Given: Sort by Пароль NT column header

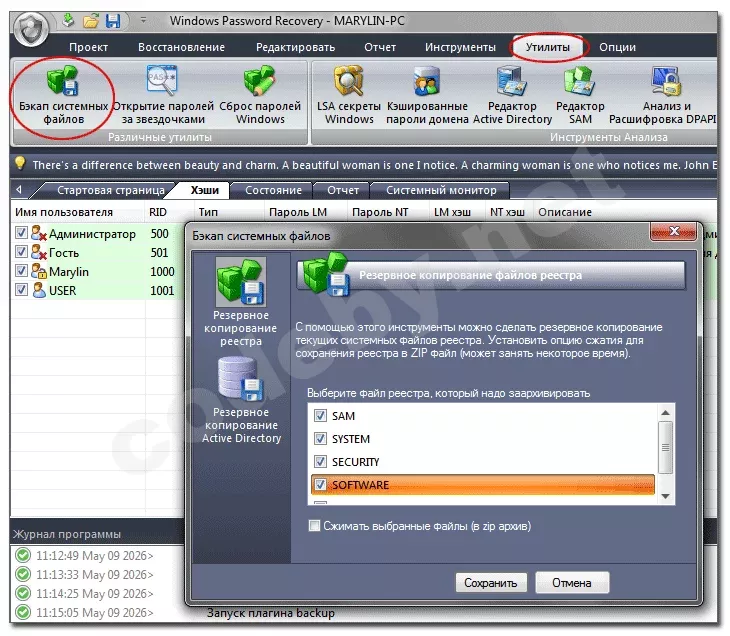Looking at the screenshot, I should (x=380, y=212).
